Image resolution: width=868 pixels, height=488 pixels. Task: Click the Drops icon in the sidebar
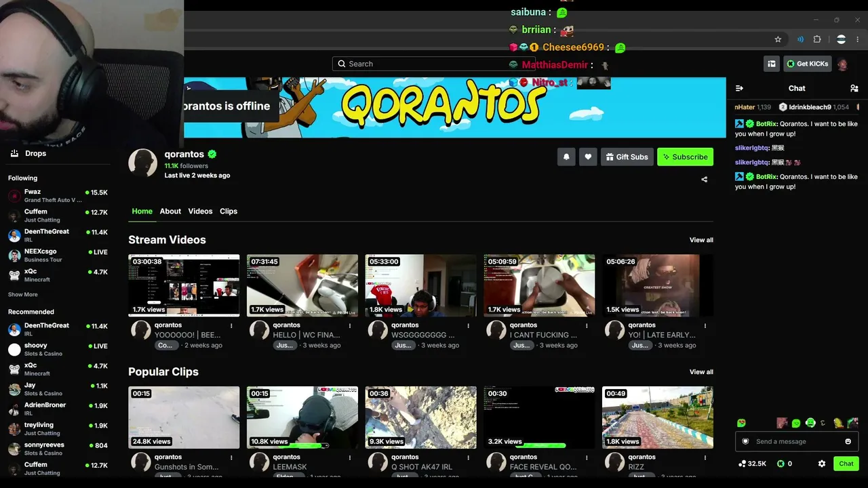pyautogui.click(x=14, y=153)
